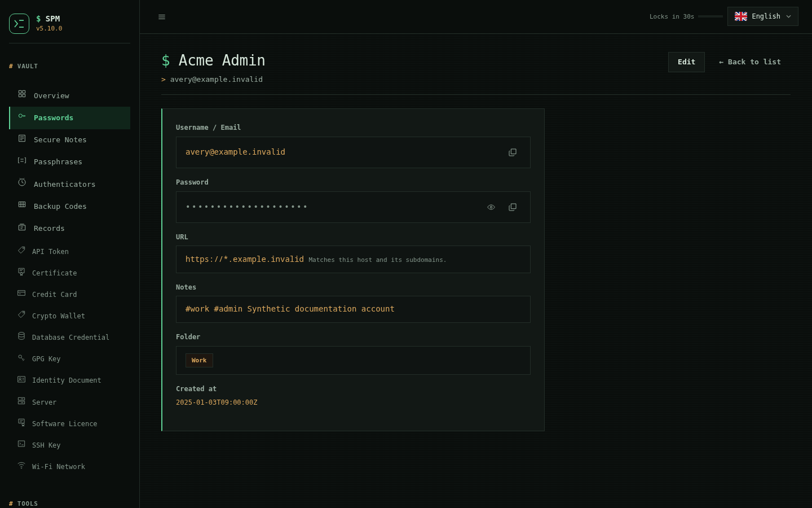Click the Work folder tag
Image resolution: width=812 pixels, height=508 pixels.
click(x=199, y=361)
